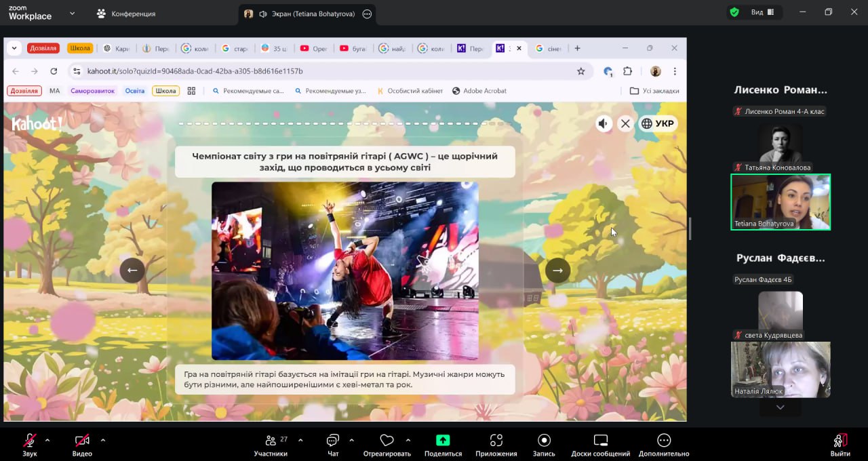Screen dimensions: 868x461
Task: Toggle the microphone Звук button
Action: click(x=30, y=441)
